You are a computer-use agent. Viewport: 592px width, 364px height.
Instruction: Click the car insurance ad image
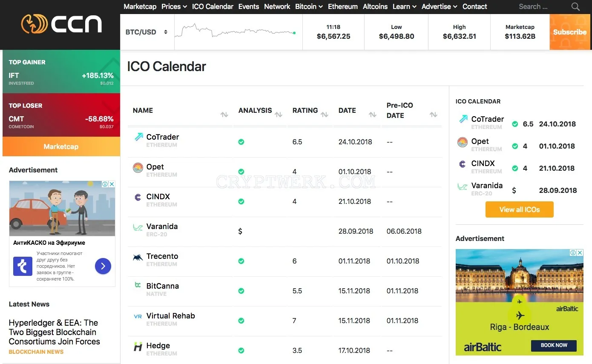[62, 209]
